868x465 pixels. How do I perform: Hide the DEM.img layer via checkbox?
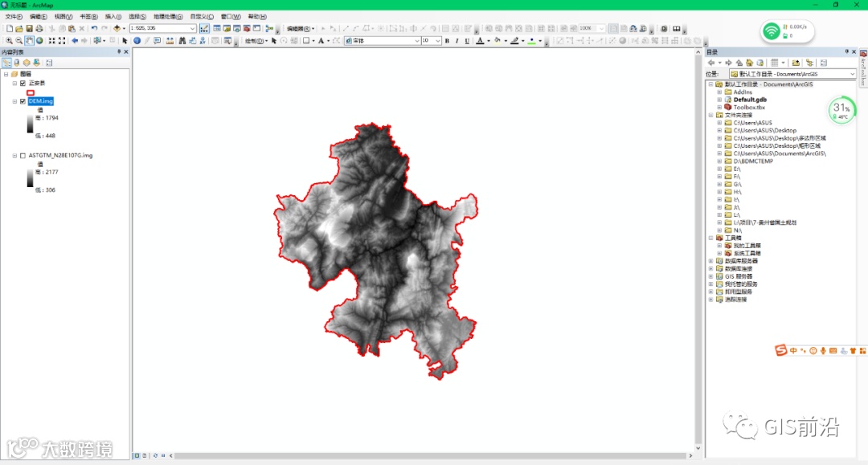pos(23,101)
